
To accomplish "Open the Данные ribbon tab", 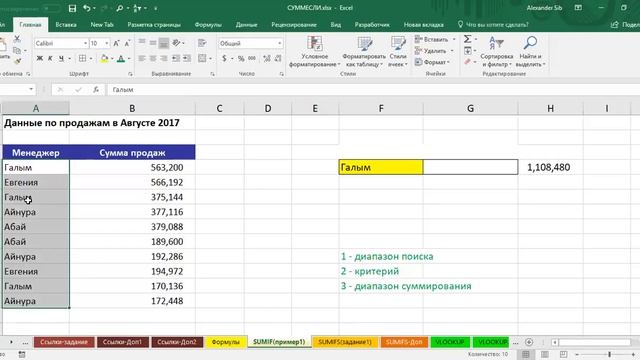I will point(246,24).
